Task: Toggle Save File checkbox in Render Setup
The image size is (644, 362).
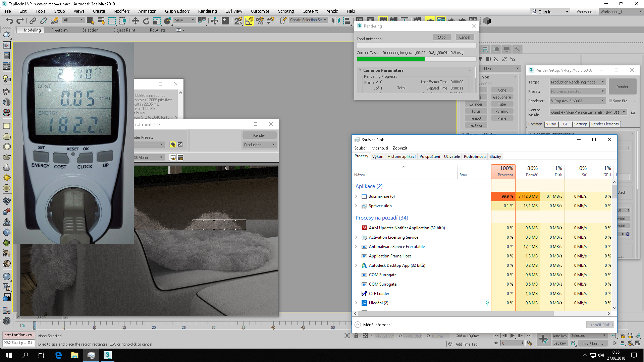Action: (610, 101)
